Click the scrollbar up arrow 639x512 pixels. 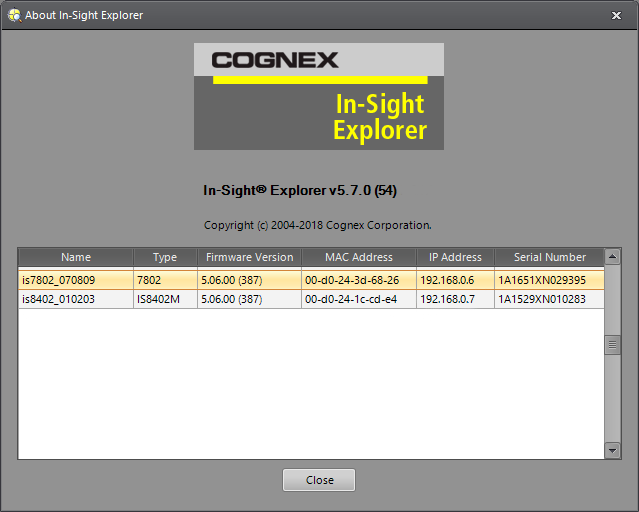pyautogui.click(x=613, y=256)
